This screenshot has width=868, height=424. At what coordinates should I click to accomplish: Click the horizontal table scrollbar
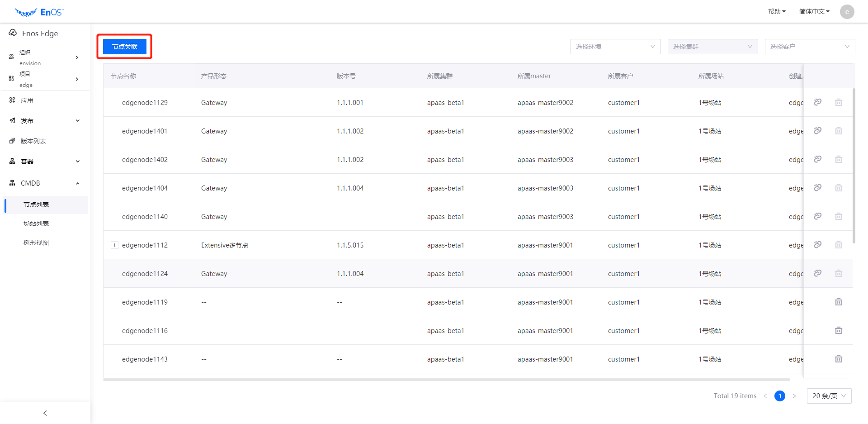[x=446, y=380]
